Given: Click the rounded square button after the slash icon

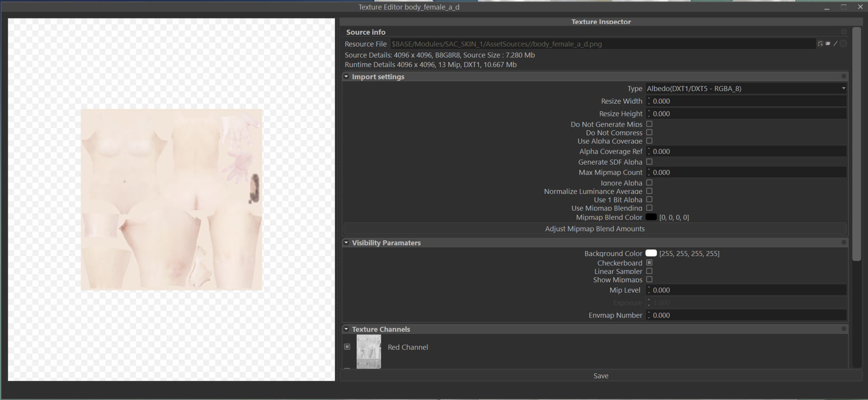Looking at the screenshot, I should (843, 44).
